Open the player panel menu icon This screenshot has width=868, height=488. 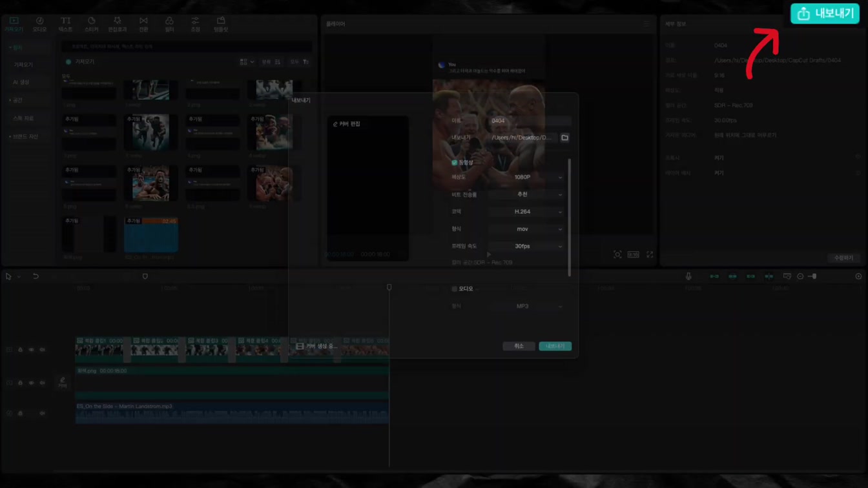(646, 24)
